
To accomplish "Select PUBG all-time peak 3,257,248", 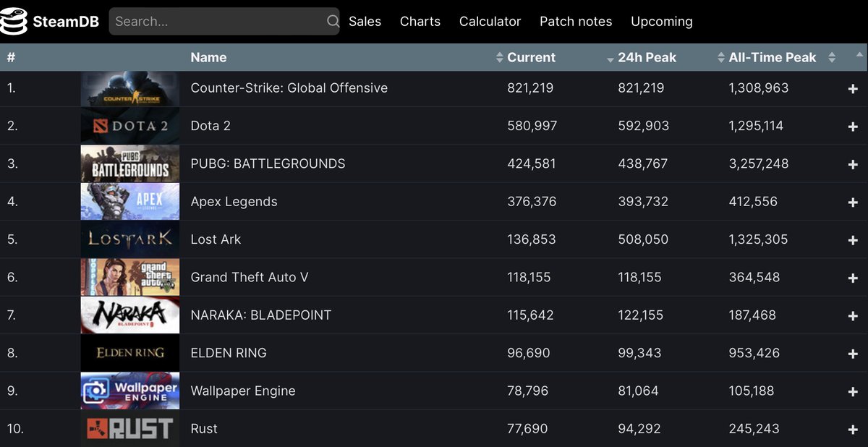I will point(759,163).
